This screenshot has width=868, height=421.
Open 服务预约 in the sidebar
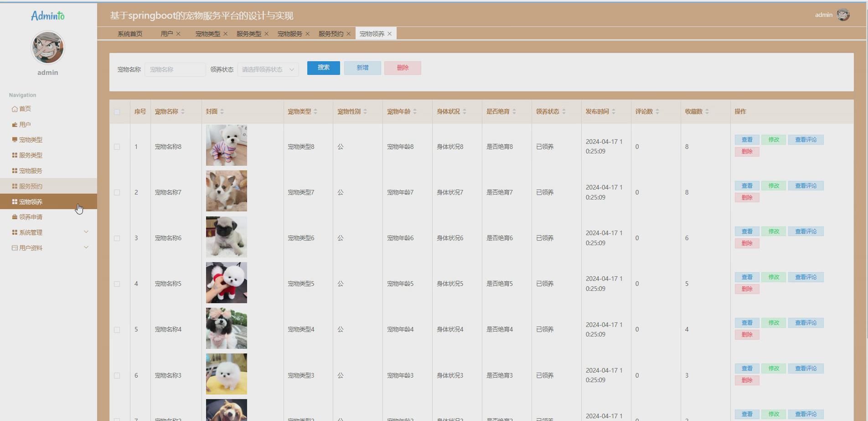pyautogui.click(x=48, y=186)
